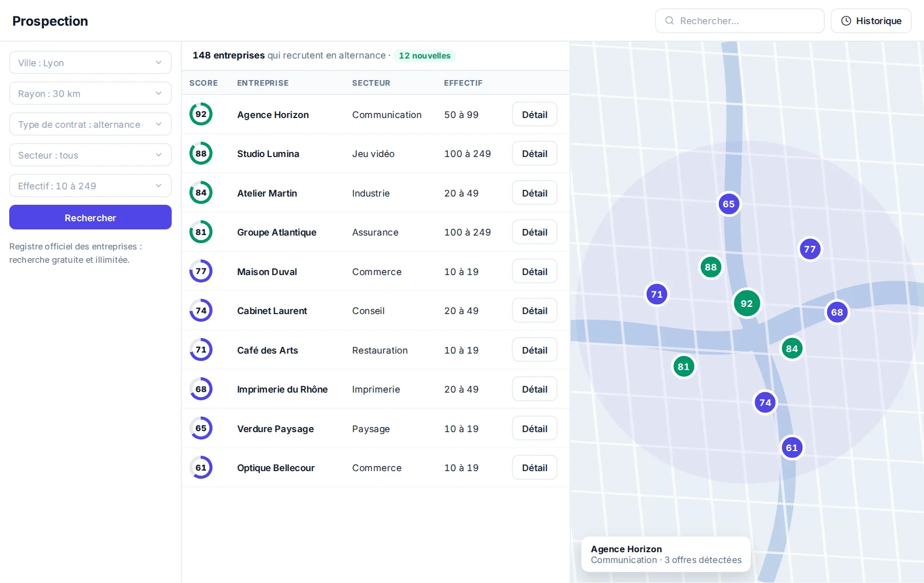Select the Imprimerie du Rhône company name

[x=282, y=389]
